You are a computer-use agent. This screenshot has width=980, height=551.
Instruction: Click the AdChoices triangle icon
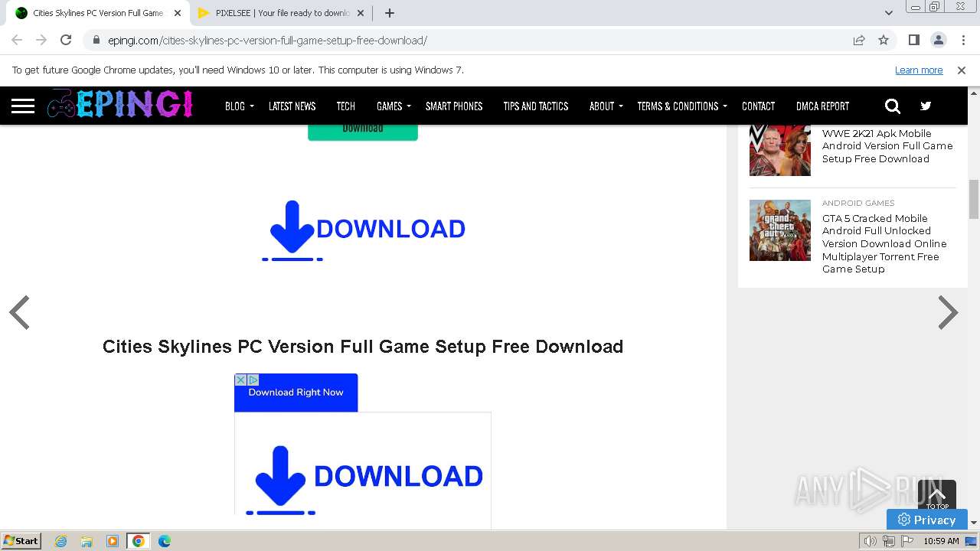253,380
